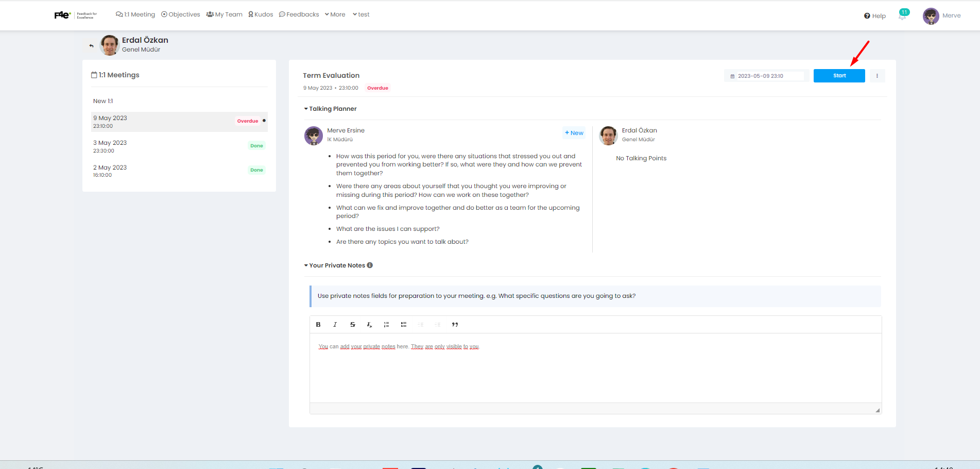Open the Help link
980x469 pixels.
(875, 16)
